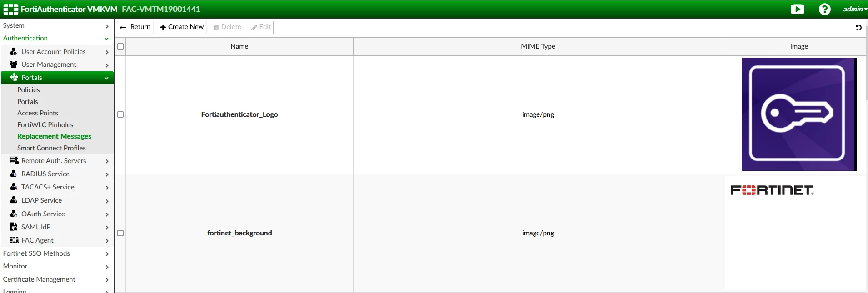This screenshot has height=293, width=868.
Task: Click the User Management group icon
Action: pos(14,65)
